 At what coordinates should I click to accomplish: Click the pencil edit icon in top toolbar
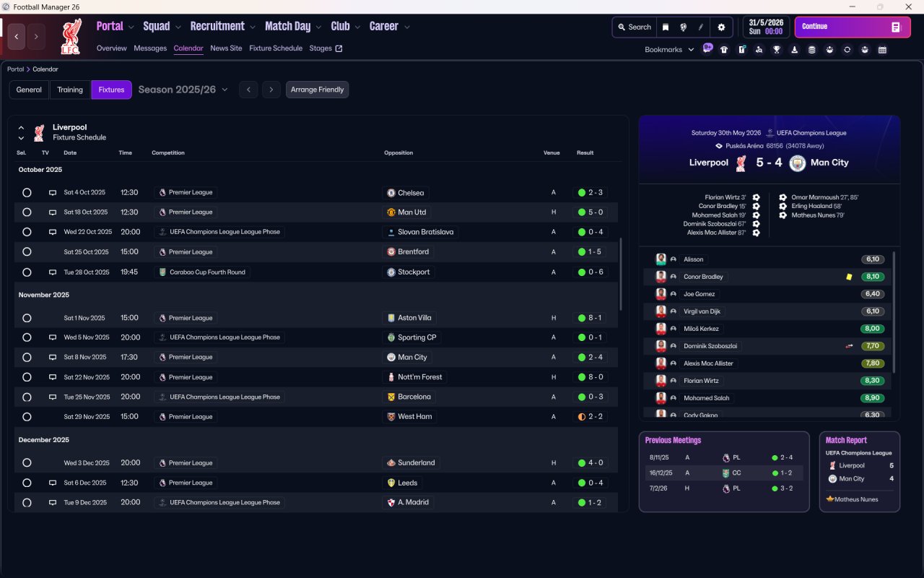(x=700, y=27)
